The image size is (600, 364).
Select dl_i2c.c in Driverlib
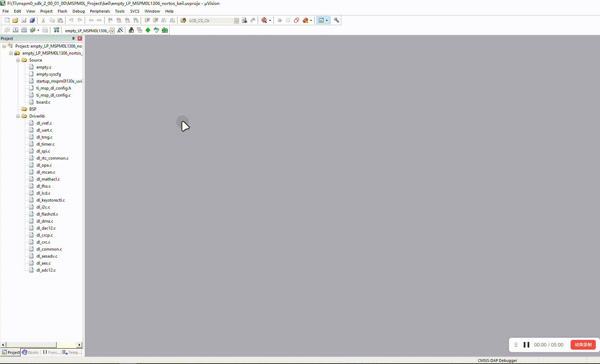coord(43,207)
